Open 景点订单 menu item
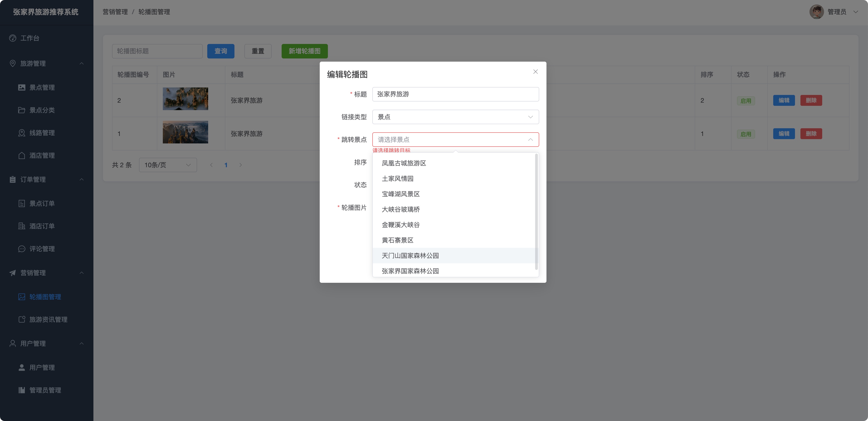The height and width of the screenshot is (421, 868). tap(47, 203)
